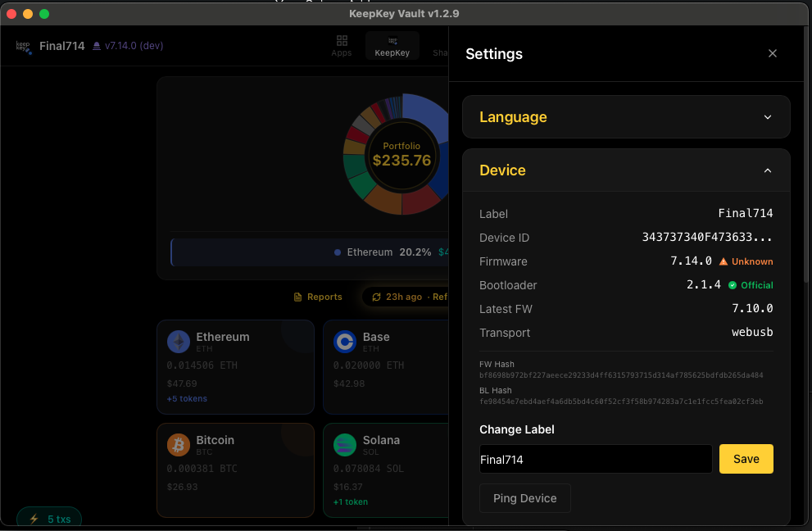The height and width of the screenshot is (531, 812).
Task: Click the firmware icon beside v7.14.0 (dev)
Action: (x=97, y=46)
